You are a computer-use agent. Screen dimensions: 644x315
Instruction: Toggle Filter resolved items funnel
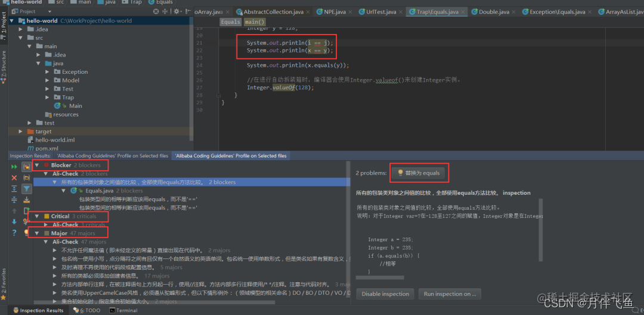pyautogui.click(x=27, y=189)
